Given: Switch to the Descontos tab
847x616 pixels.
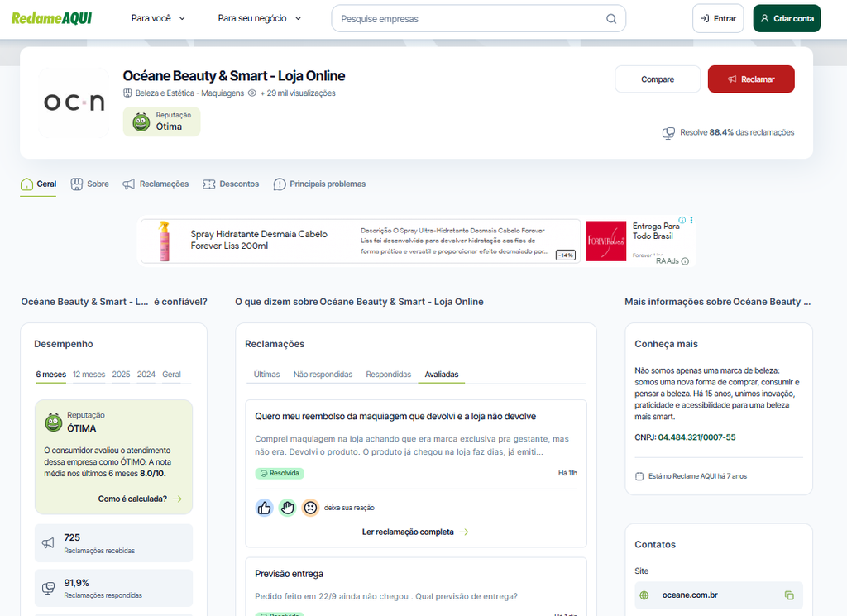Looking at the screenshot, I should [x=231, y=184].
